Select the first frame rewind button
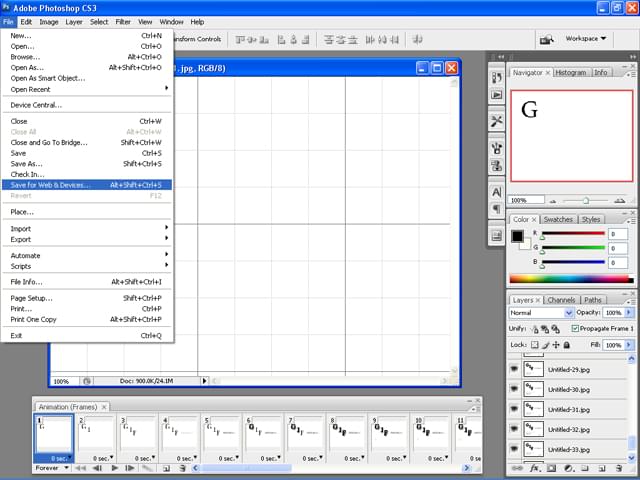Image resolution: width=640 pixels, height=480 pixels. point(80,468)
